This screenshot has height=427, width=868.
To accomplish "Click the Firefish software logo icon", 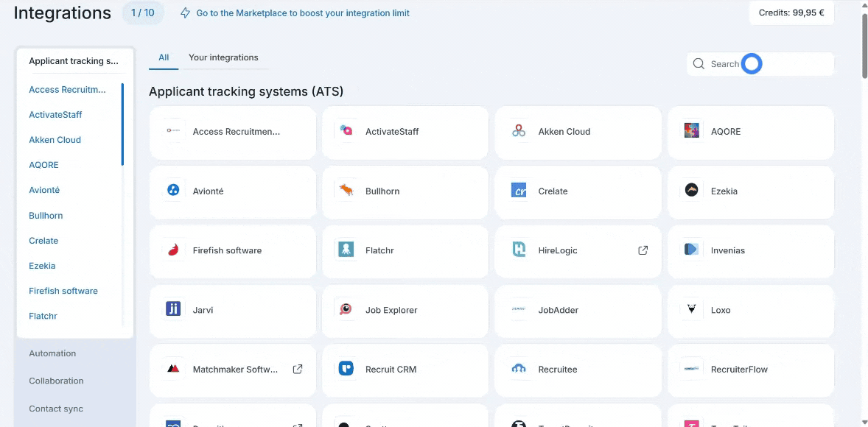I will click(x=173, y=250).
